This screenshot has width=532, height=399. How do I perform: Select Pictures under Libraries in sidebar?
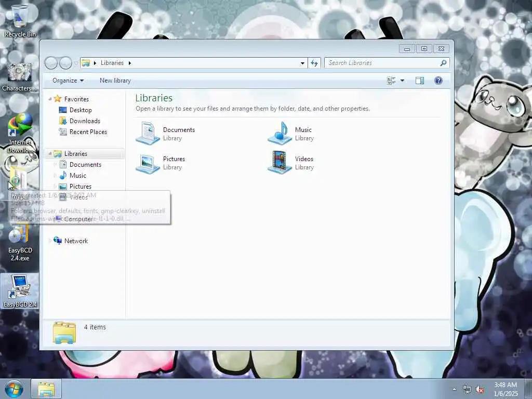81,187
